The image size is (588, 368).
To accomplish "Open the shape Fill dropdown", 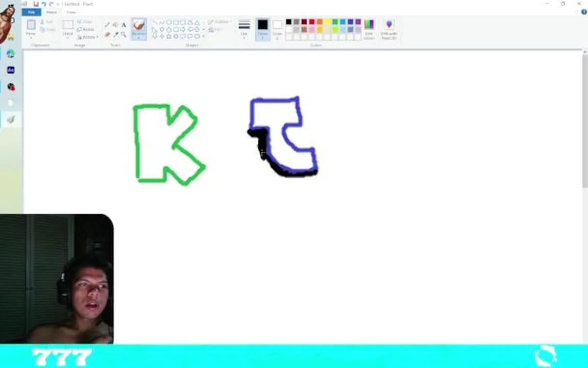I will pyautogui.click(x=216, y=29).
